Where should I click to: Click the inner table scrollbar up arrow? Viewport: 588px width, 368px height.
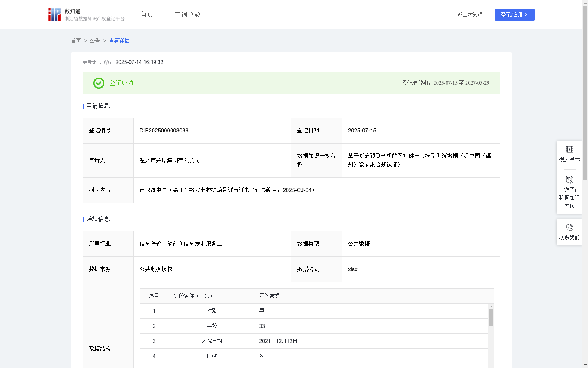491,307
